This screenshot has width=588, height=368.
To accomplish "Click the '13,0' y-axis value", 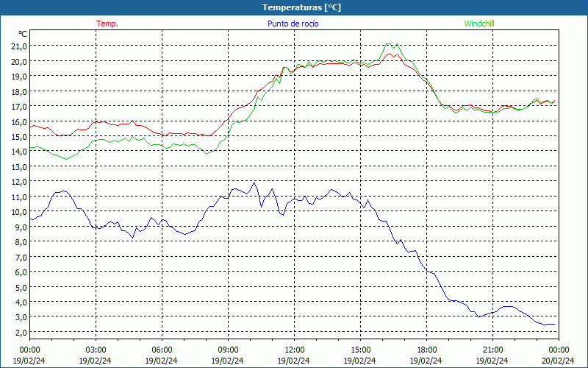I will [x=19, y=167].
